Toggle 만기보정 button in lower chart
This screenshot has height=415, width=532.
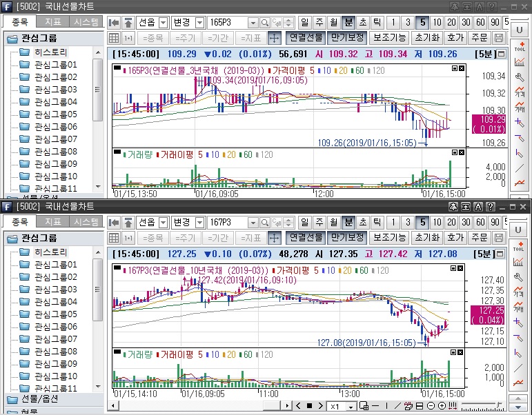click(x=347, y=238)
